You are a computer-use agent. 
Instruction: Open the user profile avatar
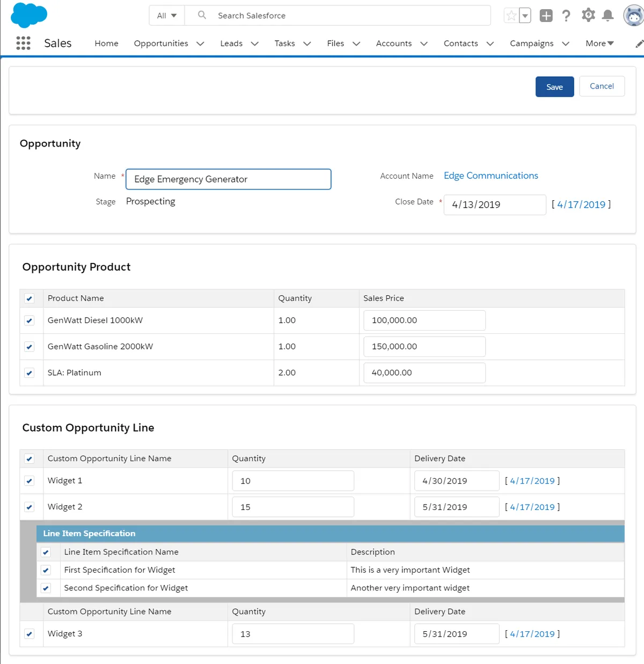633,16
